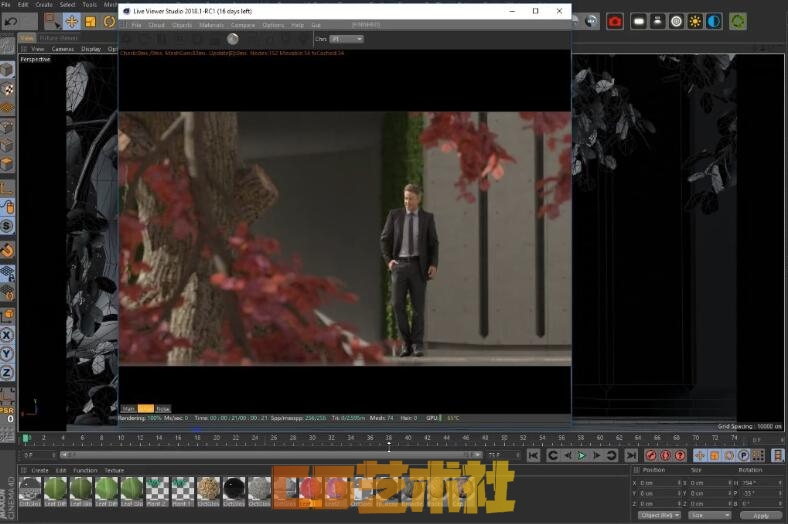Click the green playhead at frame 0
The image size is (788, 524).
[x=25, y=439]
